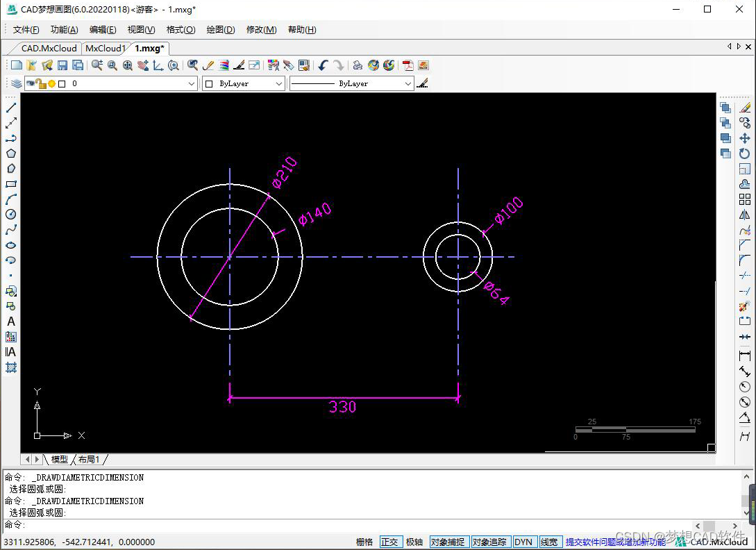Click the Export to PDF icon
756x550 pixels.
tap(408, 65)
